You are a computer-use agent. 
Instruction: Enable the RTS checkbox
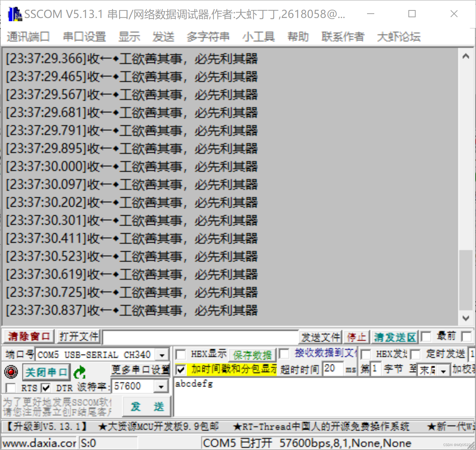(10, 387)
